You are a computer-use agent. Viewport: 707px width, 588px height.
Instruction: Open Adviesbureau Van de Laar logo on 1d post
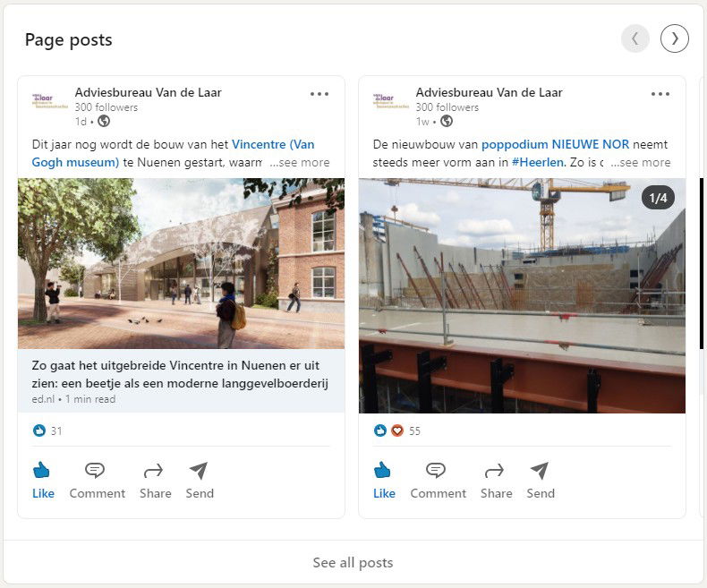(x=49, y=101)
